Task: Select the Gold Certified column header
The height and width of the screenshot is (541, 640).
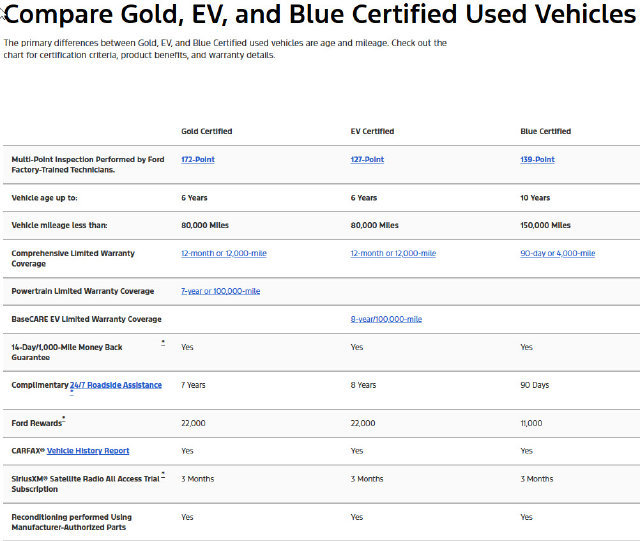Action: 207,131
